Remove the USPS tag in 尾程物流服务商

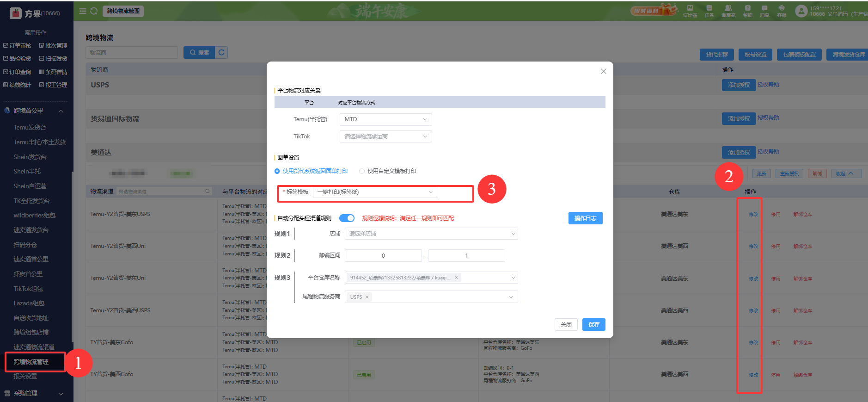pos(367,297)
